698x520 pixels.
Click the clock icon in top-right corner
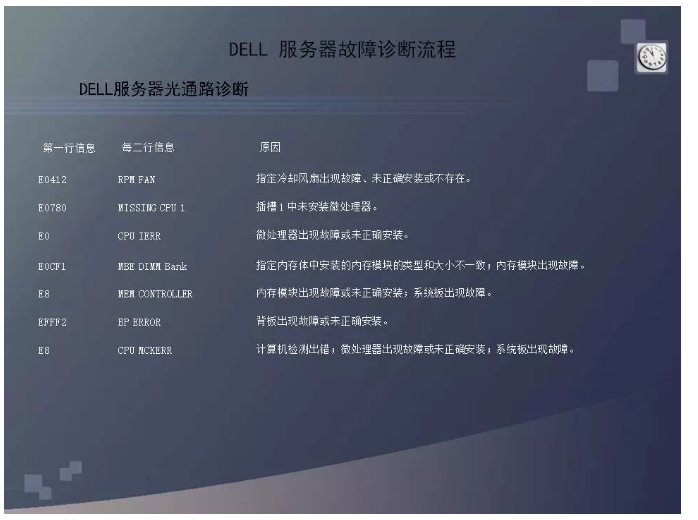(x=651, y=58)
